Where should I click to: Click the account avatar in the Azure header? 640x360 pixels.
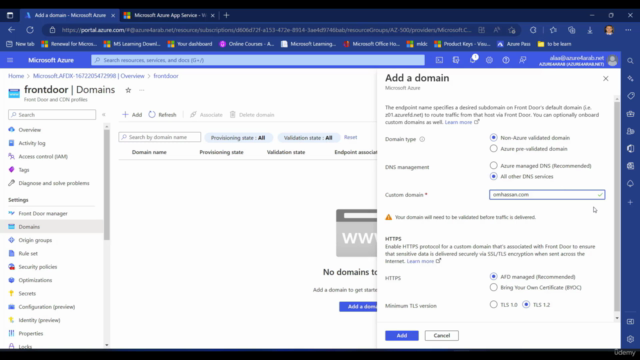point(612,60)
